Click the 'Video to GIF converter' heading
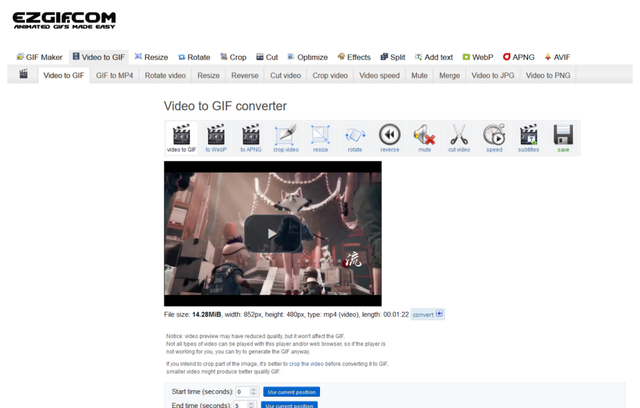The width and height of the screenshot is (640, 408). pos(225,106)
